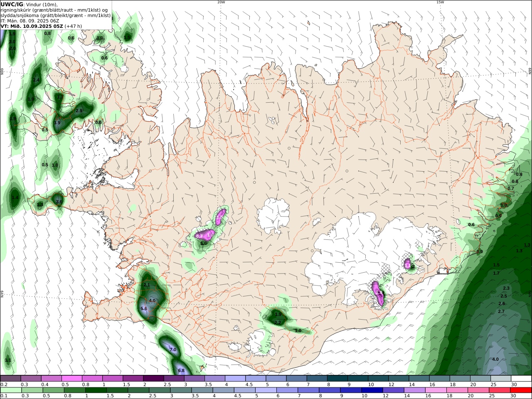The width and height of the screenshot is (532, 399).
Task: Click the '2.3' value off the east coast
Action: [506, 288]
